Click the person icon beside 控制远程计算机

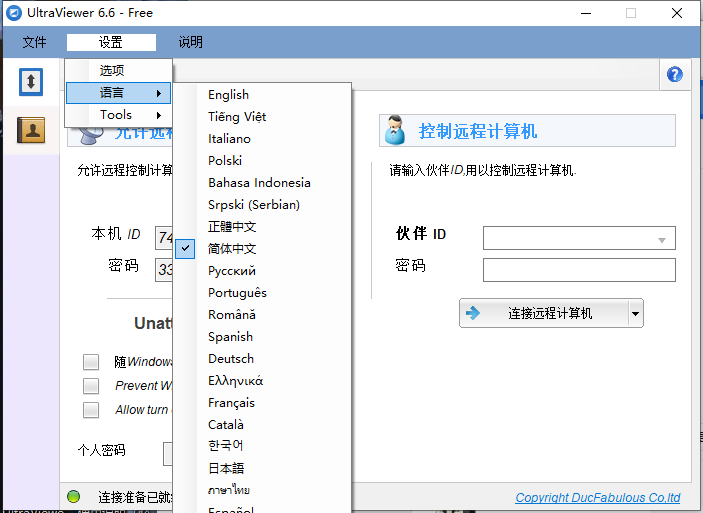coord(395,130)
